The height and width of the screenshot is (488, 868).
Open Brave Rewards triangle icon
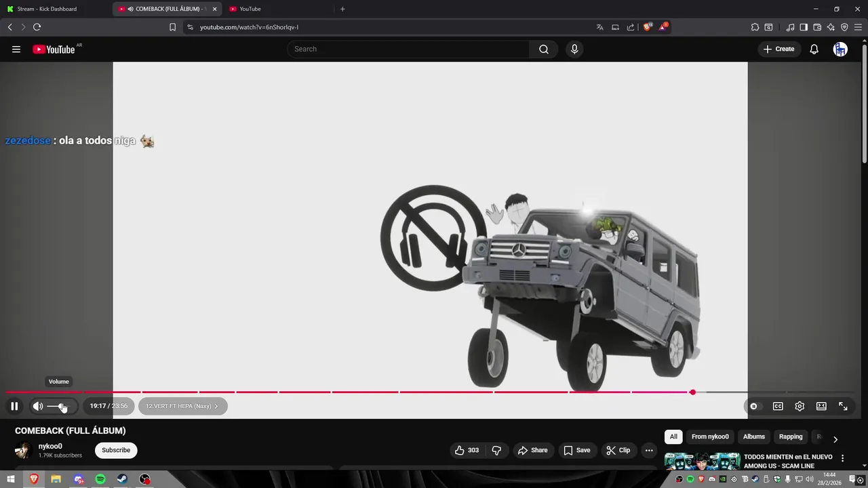[663, 27]
